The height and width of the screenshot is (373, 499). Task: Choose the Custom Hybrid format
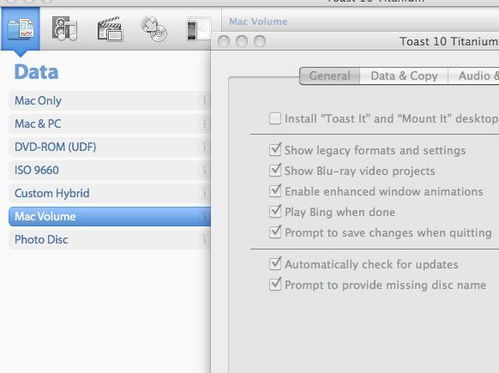tap(109, 193)
